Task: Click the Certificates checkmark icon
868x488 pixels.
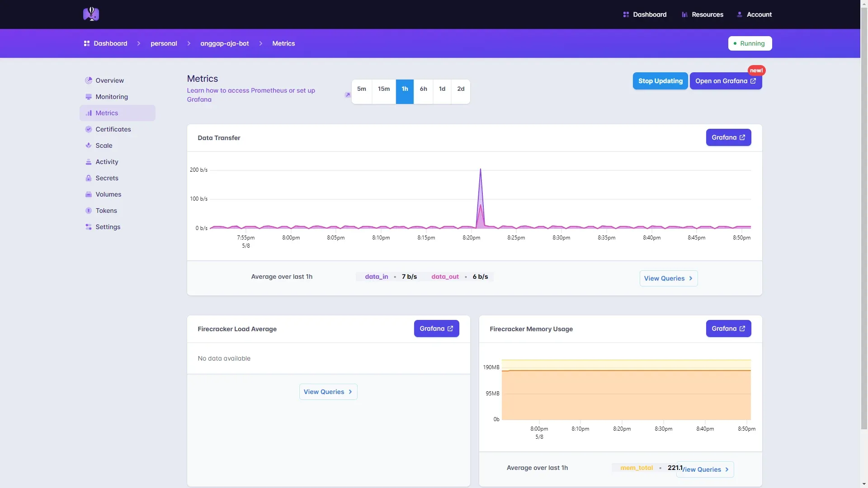Action: (x=89, y=129)
